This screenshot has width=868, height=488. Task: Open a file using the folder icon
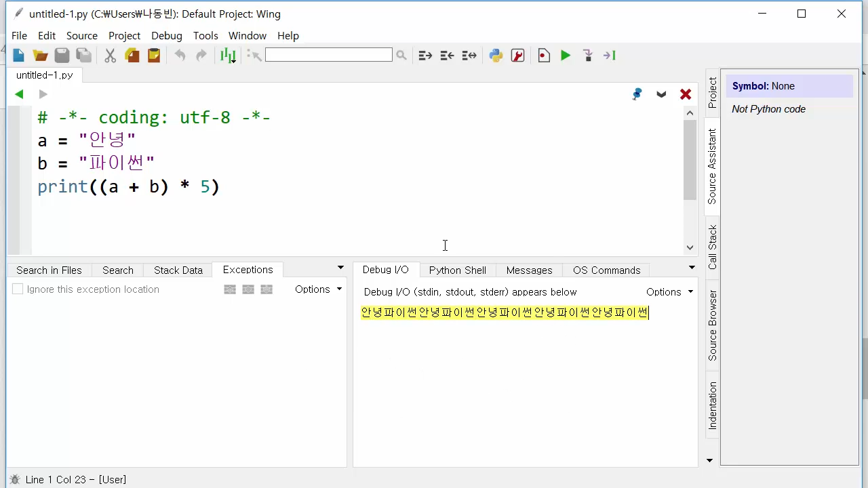pyautogui.click(x=40, y=56)
